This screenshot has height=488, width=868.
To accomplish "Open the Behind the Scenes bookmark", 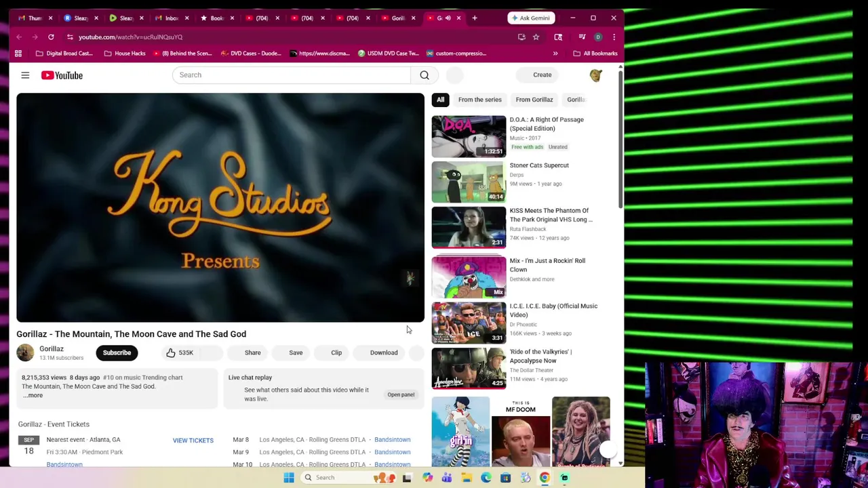I will (182, 54).
